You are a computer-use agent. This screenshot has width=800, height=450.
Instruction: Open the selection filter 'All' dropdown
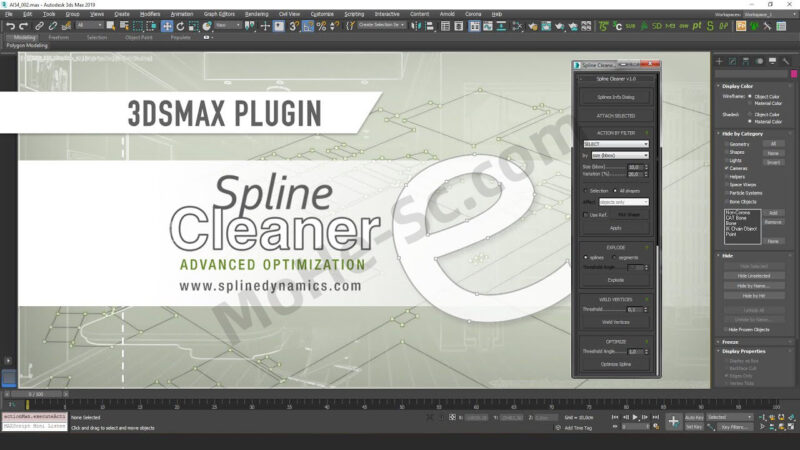point(89,25)
